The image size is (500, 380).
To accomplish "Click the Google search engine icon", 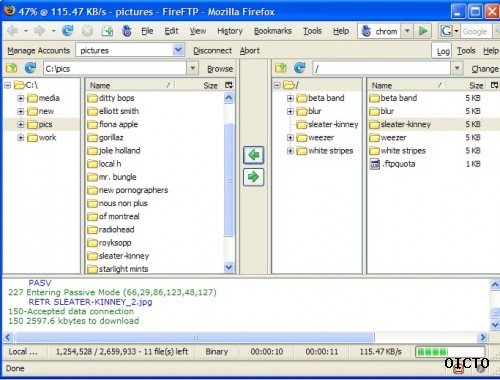I will tap(446, 31).
